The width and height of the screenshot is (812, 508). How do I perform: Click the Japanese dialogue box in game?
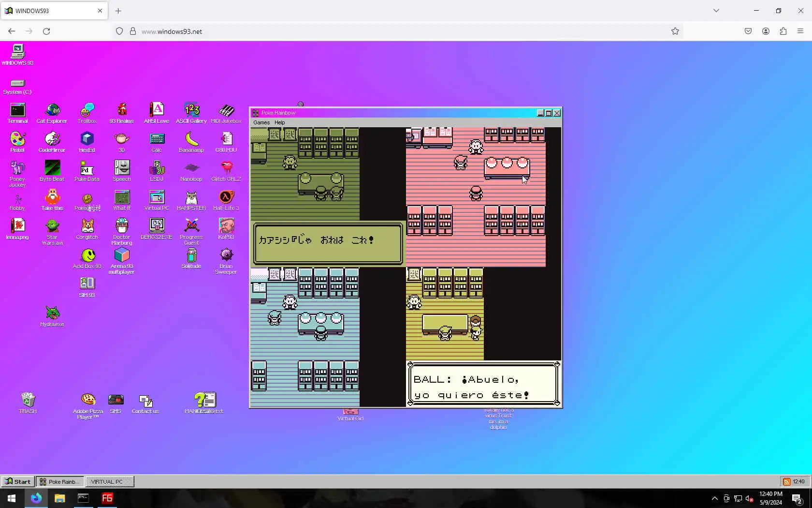coord(328,243)
